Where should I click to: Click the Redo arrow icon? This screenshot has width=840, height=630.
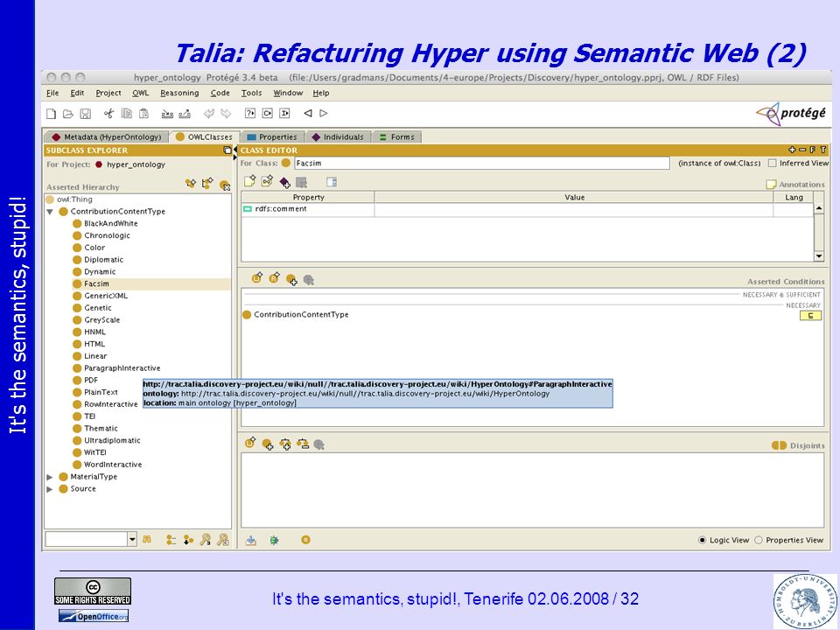click(226, 114)
